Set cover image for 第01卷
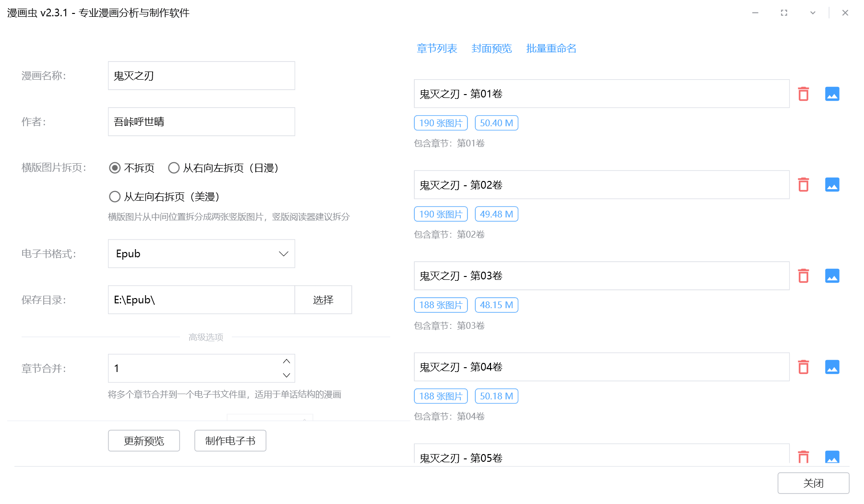The height and width of the screenshot is (504, 864). click(x=832, y=94)
